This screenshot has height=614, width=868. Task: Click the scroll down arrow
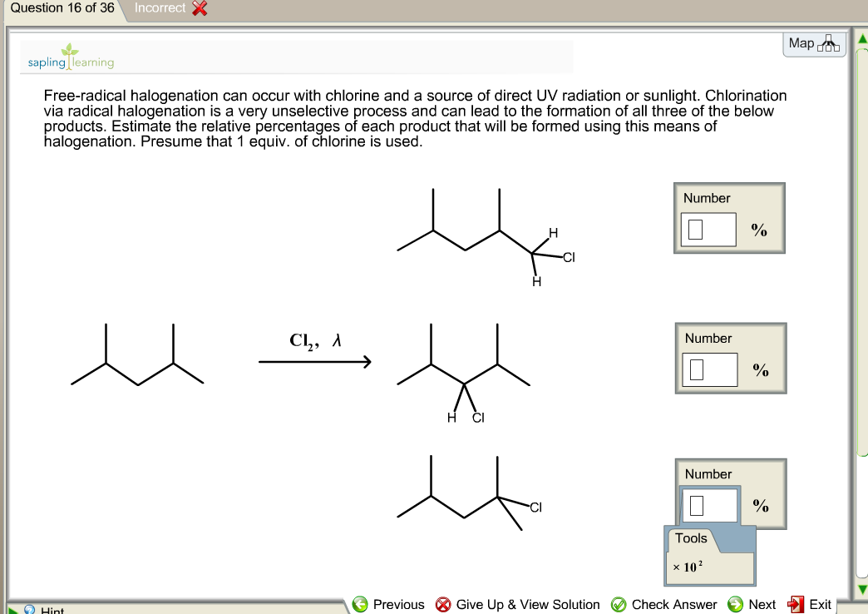[862, 588]
